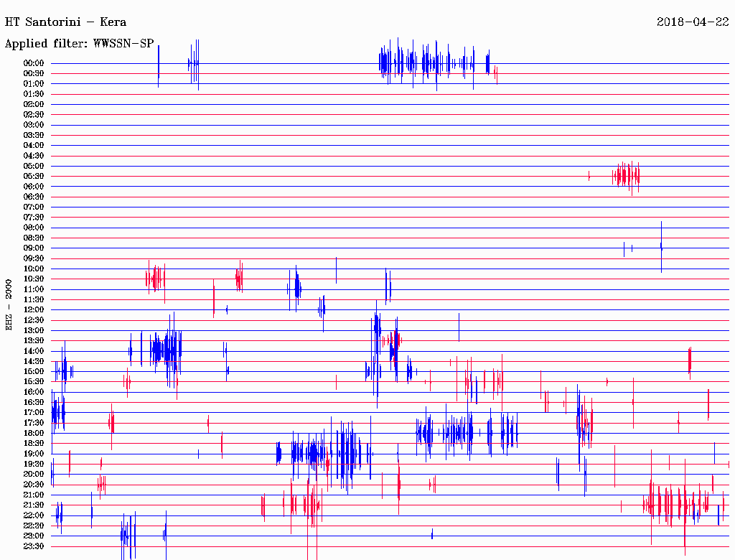Select the 14:00 time label
The height and width of the screenshot is (560, 735).
[x=34, y=350]
